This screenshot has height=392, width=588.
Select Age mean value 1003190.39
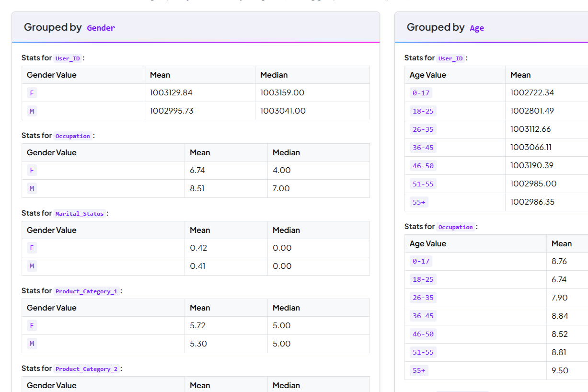coord(532,165)
